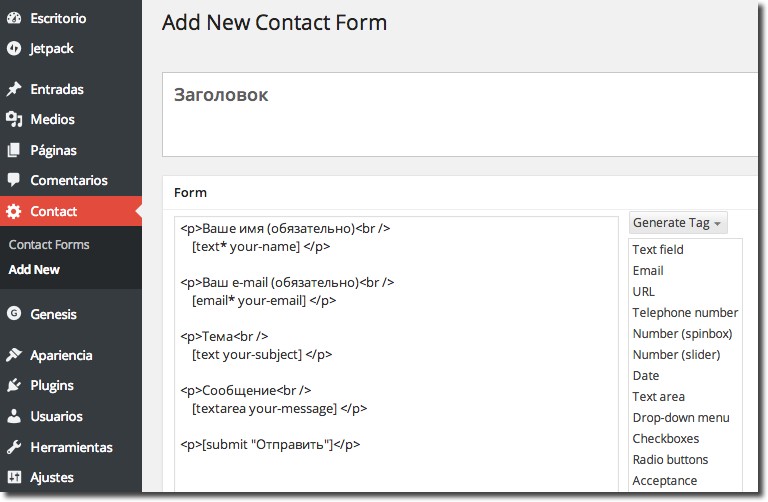Open Ajustes via the settings icon

coord(14,477)
